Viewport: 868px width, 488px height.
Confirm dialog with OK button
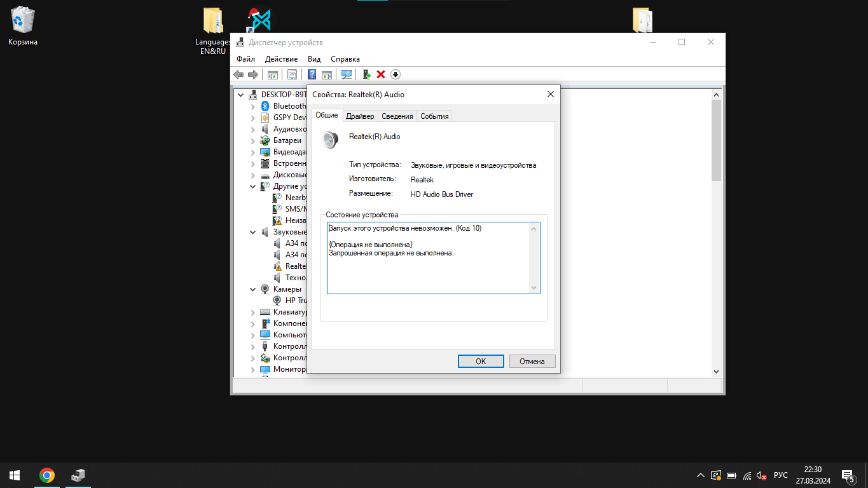click(481, 361)
